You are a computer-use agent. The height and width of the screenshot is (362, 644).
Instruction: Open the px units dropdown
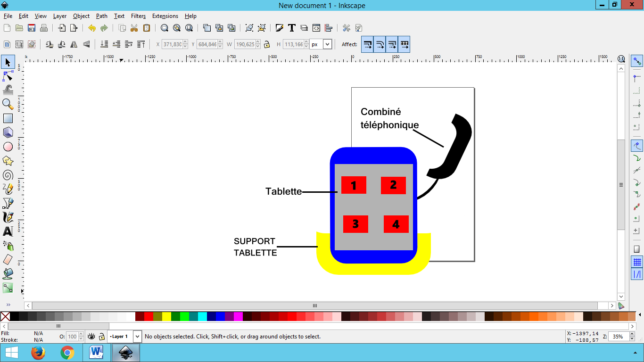tap(327, 44)
